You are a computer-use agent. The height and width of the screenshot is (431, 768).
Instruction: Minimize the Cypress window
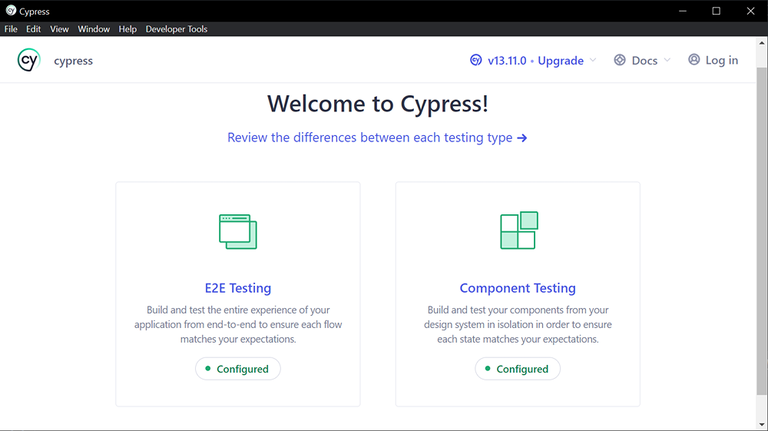pos(682,11)
